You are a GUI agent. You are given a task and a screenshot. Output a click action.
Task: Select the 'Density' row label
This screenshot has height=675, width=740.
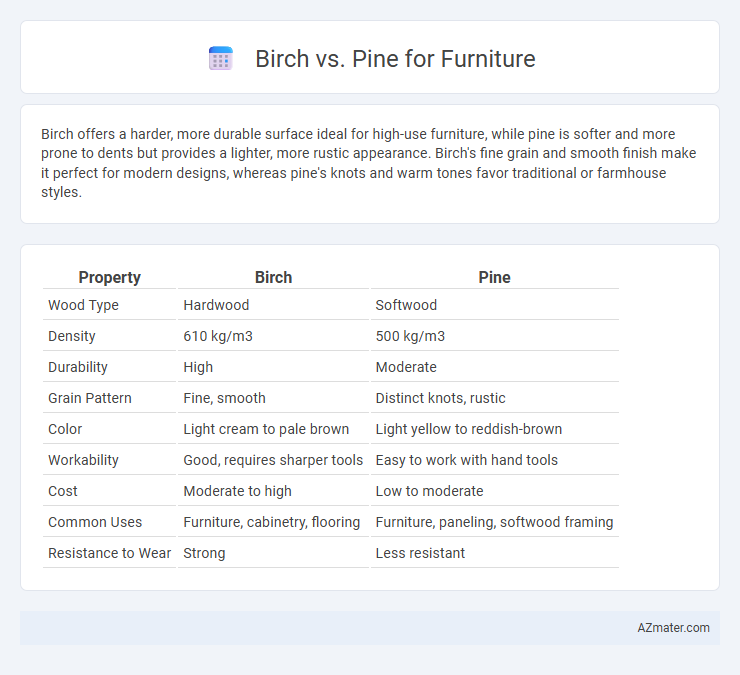(x=72, y=336)
